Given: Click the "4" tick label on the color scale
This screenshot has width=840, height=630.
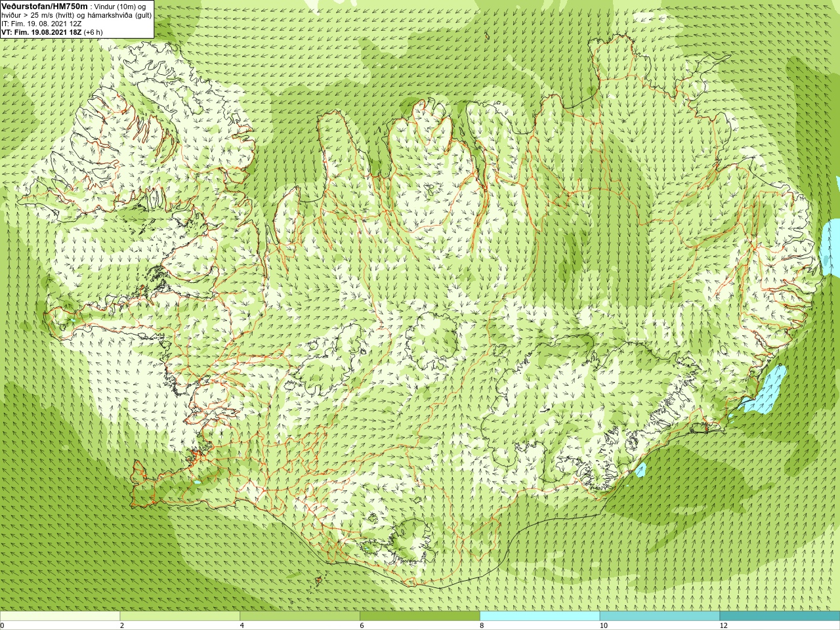Looking at the screenshot, I should coord(242,626).
